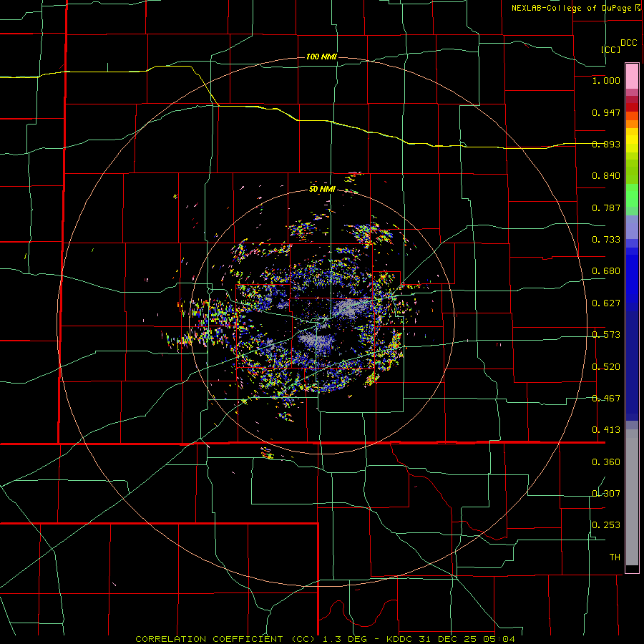Click the Correlation Coefficient caption at bottom
This screenshot has width=644, height=644.
tap(326, 639)
